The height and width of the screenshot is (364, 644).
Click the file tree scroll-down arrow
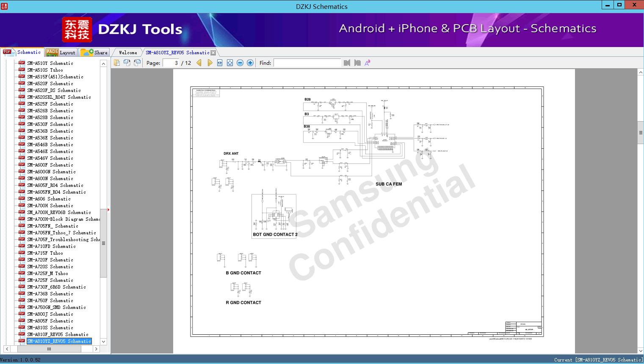[103, 342]
